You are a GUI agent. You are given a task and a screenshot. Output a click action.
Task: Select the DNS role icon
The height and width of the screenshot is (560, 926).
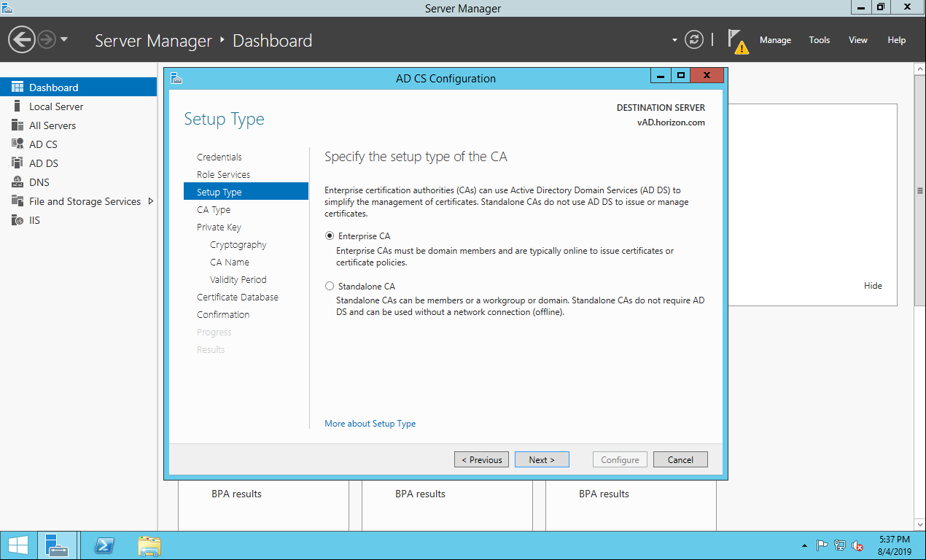(17, 182)
